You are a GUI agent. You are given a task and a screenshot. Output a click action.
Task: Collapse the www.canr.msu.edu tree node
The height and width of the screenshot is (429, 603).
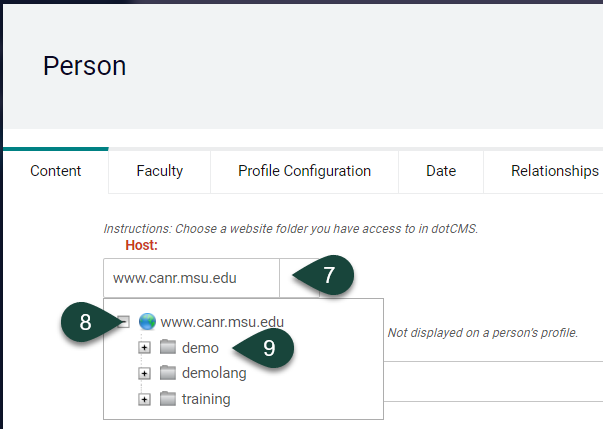tap(123, 322)
